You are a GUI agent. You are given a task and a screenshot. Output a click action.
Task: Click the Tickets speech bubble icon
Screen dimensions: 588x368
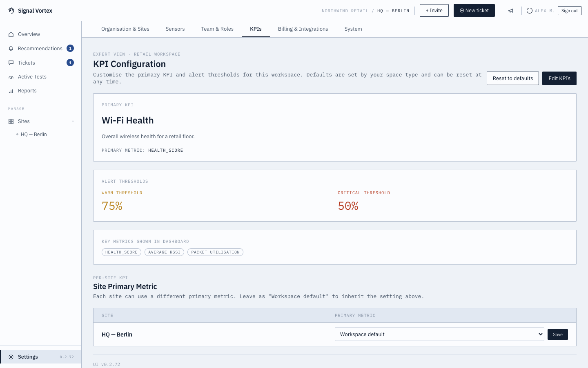[11, 63]
